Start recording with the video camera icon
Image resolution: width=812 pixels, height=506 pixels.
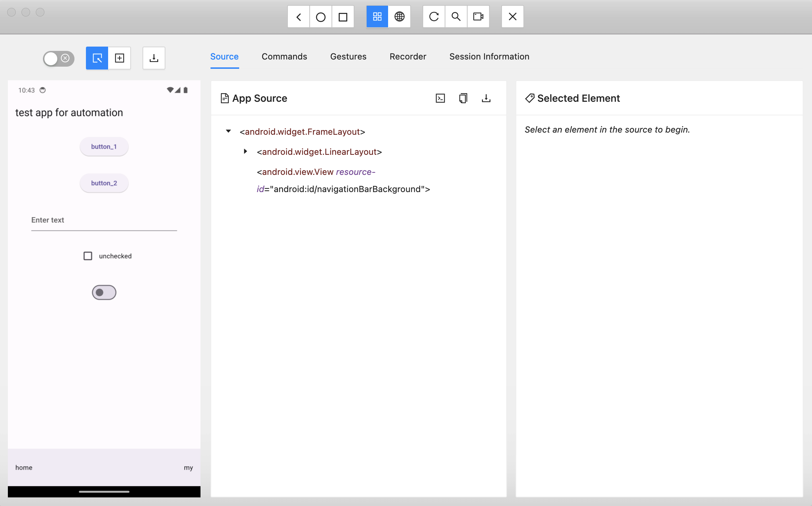(x=478, y=16)
